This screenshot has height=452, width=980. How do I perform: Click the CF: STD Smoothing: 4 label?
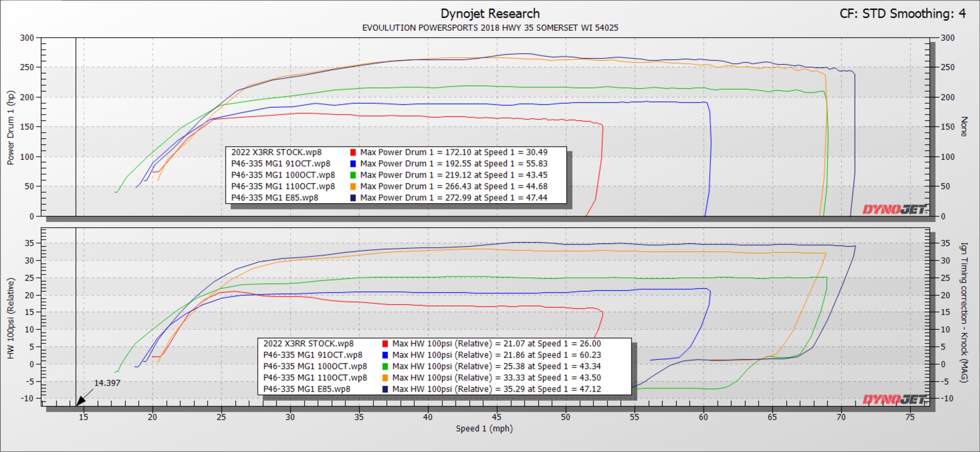(x=902, y=14)
